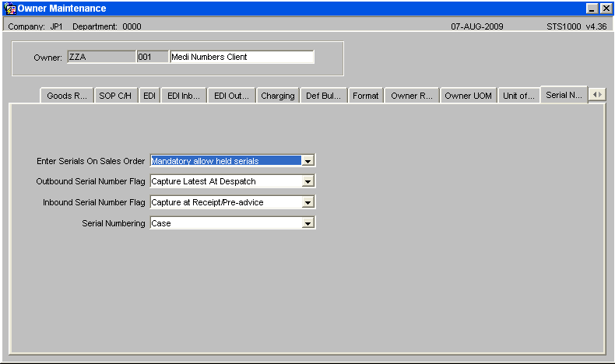This screenshot has width=615, height=364.
Task: Click the Mandatory allow held serials value
Action: [226, 161]
